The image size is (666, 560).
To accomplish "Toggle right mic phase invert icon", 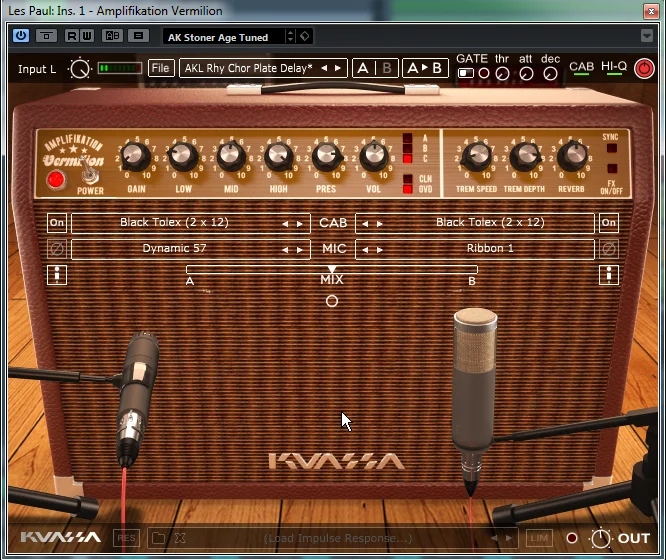I will (x=609, y=249).
